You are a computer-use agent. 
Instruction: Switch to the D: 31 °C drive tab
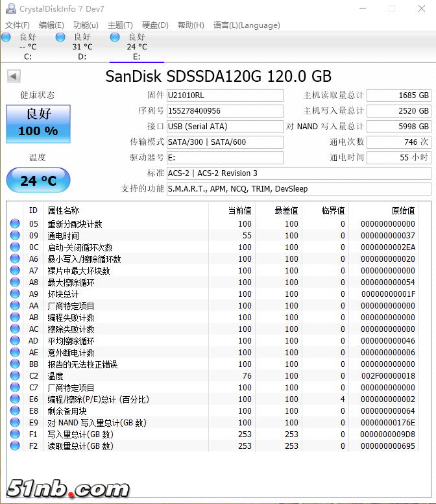82,47
